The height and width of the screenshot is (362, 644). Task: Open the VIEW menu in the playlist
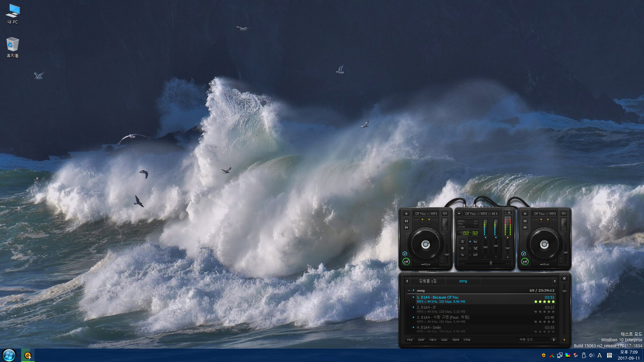(x=433, y=340)
